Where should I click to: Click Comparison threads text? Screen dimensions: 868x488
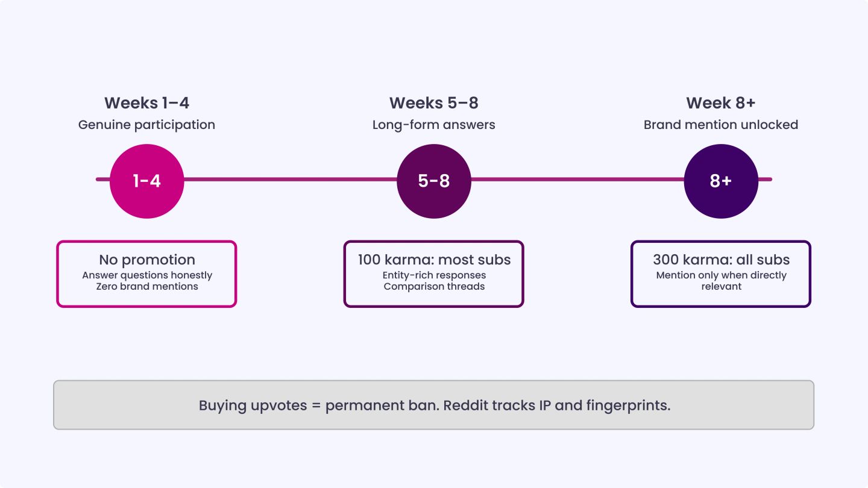[434, 286]
